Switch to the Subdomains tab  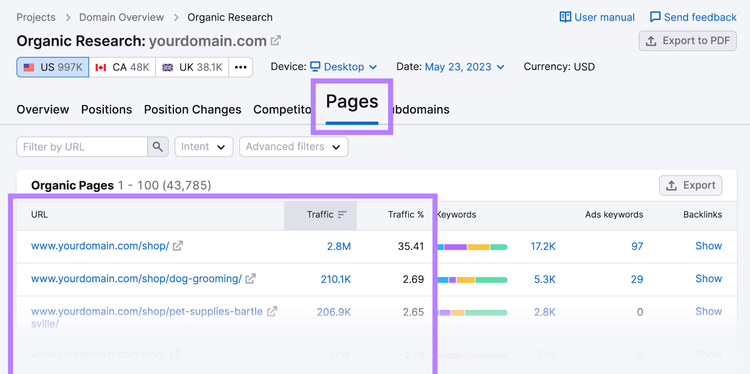click(421, 110)
